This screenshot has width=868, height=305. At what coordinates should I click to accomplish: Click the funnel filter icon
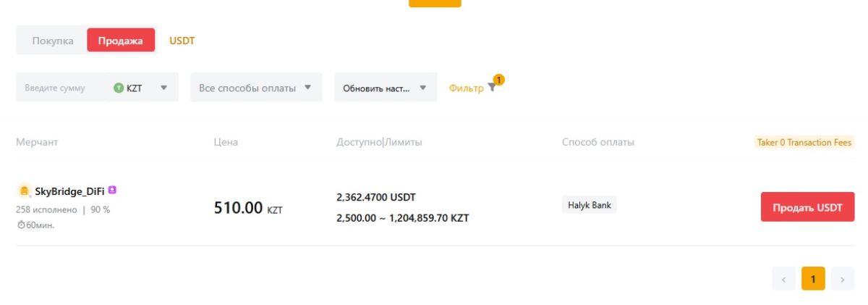(492, 88)
